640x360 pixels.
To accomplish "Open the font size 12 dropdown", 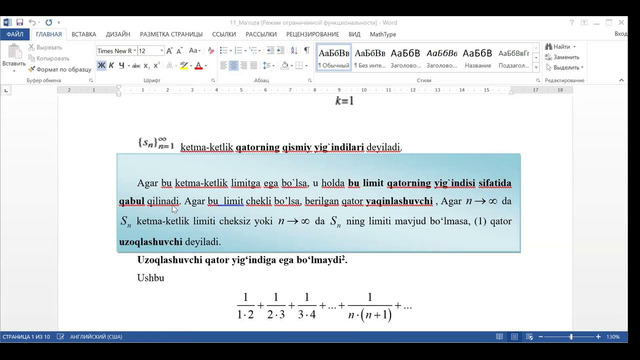I will point(151,51).
